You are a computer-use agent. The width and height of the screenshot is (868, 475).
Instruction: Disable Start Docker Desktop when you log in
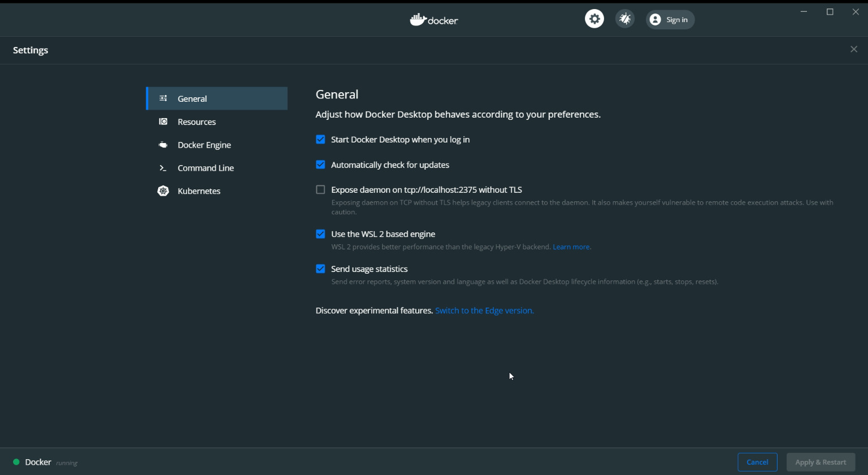[x=320, y=139]
